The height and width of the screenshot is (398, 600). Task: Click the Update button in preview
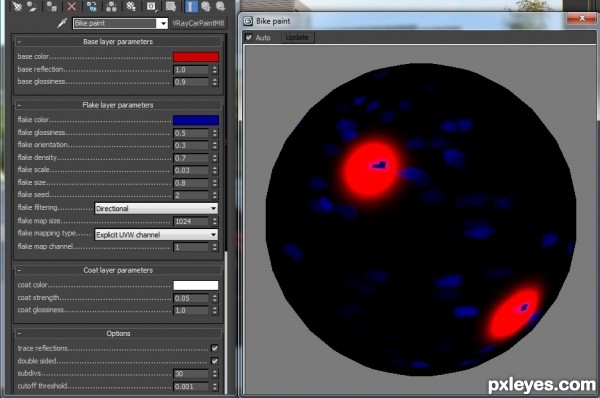(297, 37)
